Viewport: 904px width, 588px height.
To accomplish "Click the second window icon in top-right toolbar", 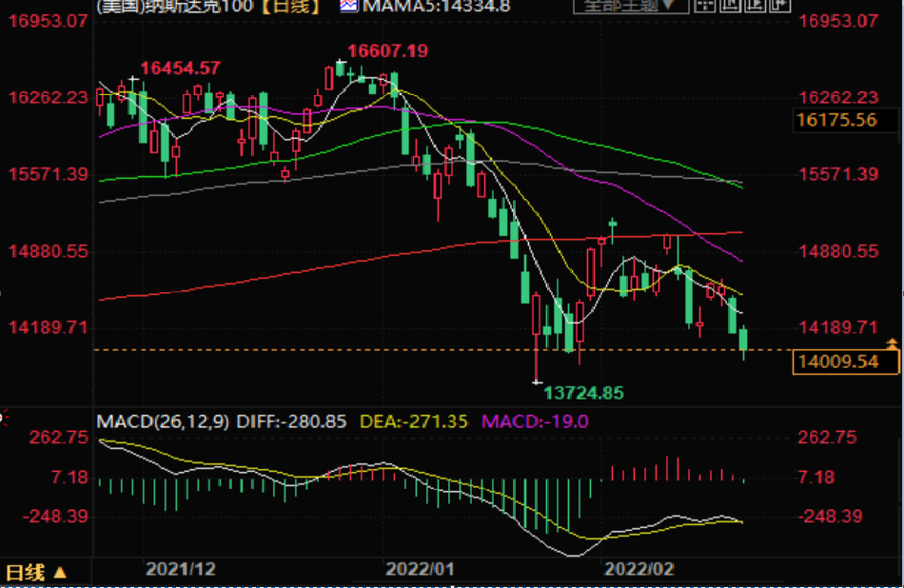I will tap(732, 5).
